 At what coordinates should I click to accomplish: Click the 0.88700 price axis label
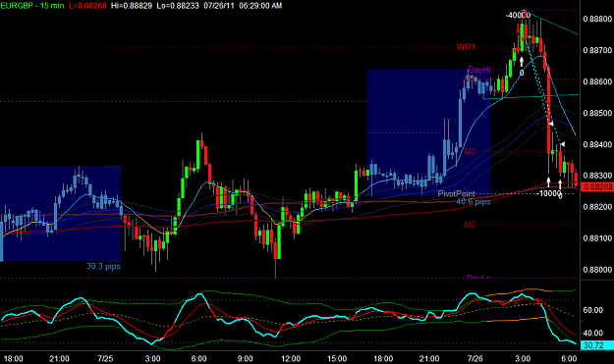tap(597, 50)
